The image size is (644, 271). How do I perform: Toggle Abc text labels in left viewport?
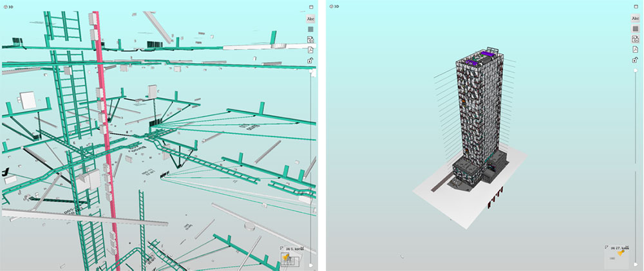click(310, 19)
